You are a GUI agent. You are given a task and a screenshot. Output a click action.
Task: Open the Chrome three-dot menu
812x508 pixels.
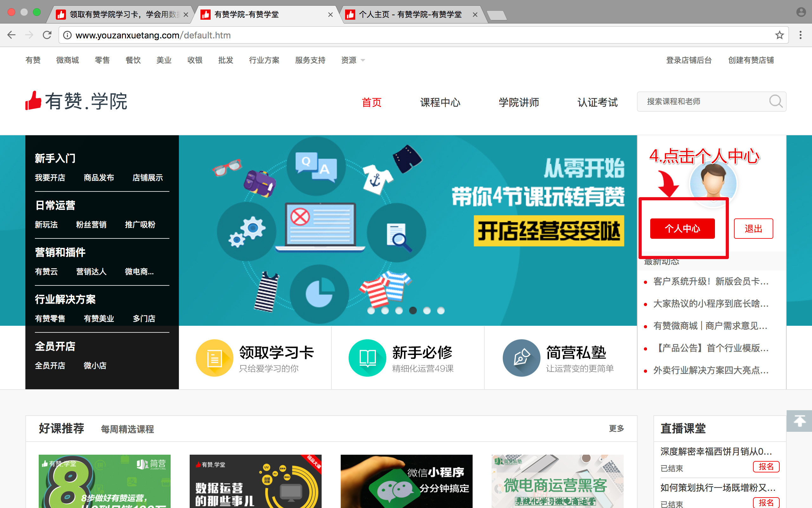[801, 35]
